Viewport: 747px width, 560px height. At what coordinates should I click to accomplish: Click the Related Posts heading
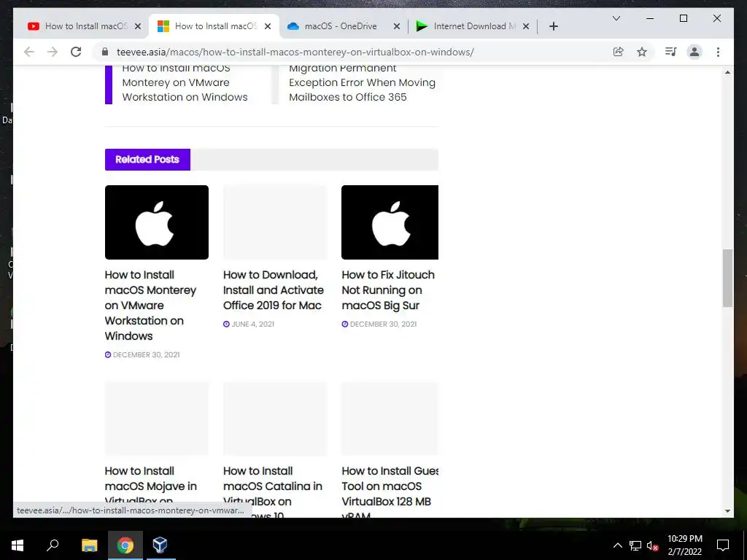tap(147, 160)
